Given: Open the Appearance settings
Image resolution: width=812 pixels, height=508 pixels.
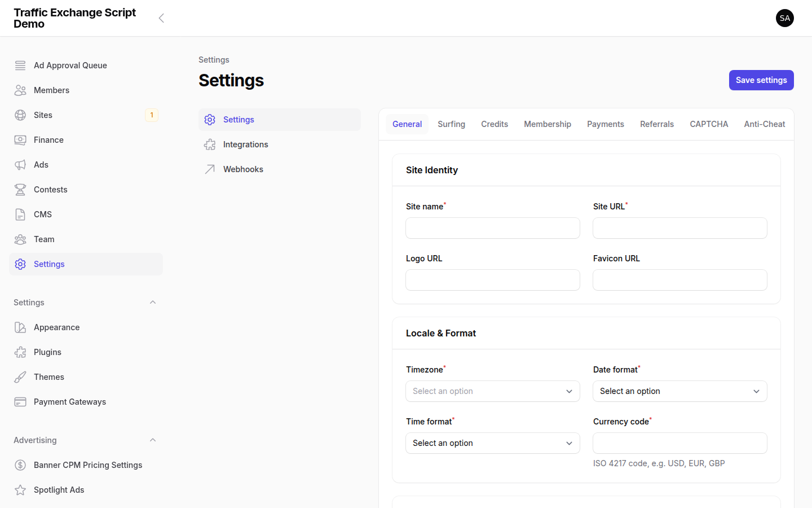Looking at the screenshot, I should point(56,327).
